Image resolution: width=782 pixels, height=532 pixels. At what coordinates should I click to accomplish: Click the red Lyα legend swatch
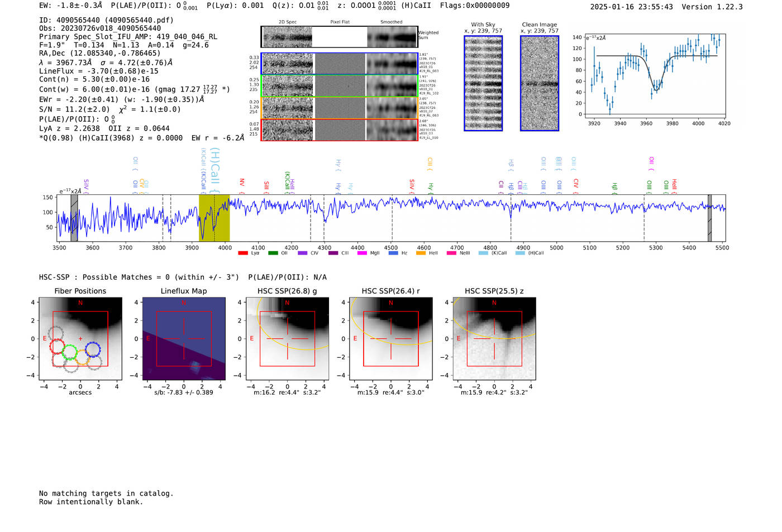tap(243, 253)
